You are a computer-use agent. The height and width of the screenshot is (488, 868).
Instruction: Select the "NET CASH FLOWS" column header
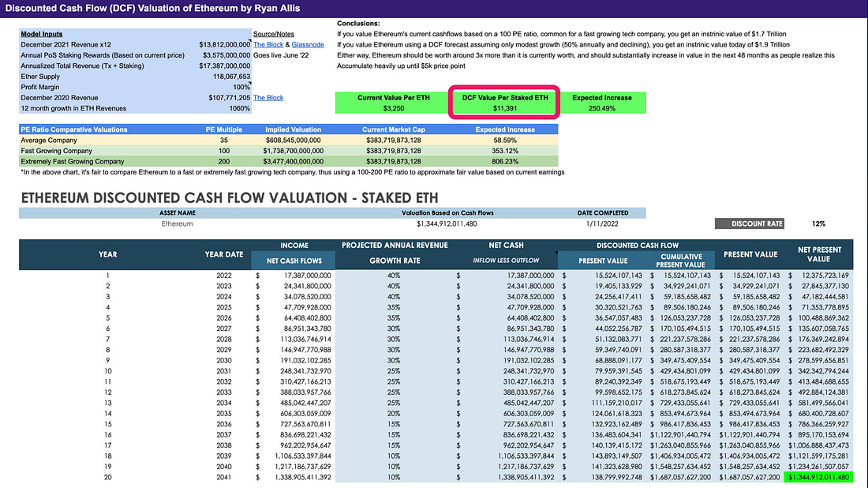coord(294,261)
